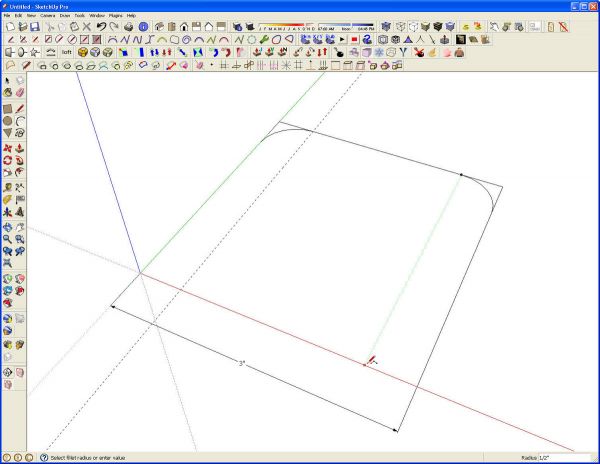Screen dimensions: 600x464
Task: Choose the Rotate tool
Action: click(x=7, y=161)
